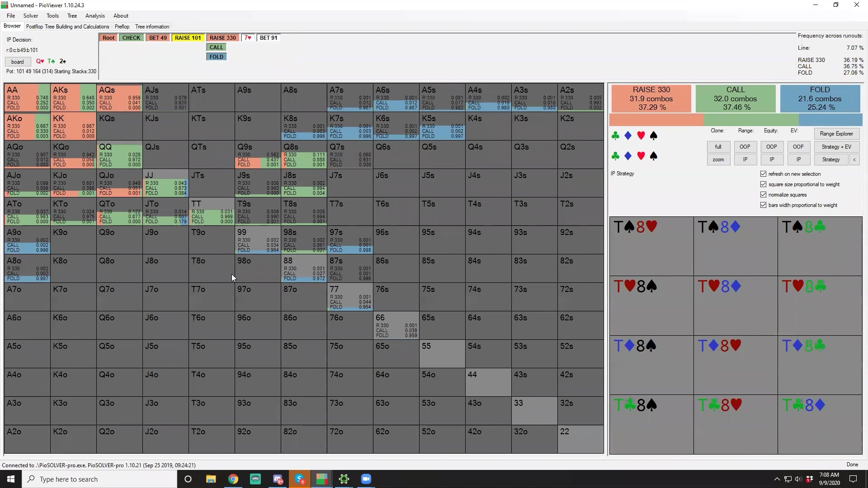Click the top-row green club suit filter
The height and width of the screenshot is (488, 868).
point(615,136)
